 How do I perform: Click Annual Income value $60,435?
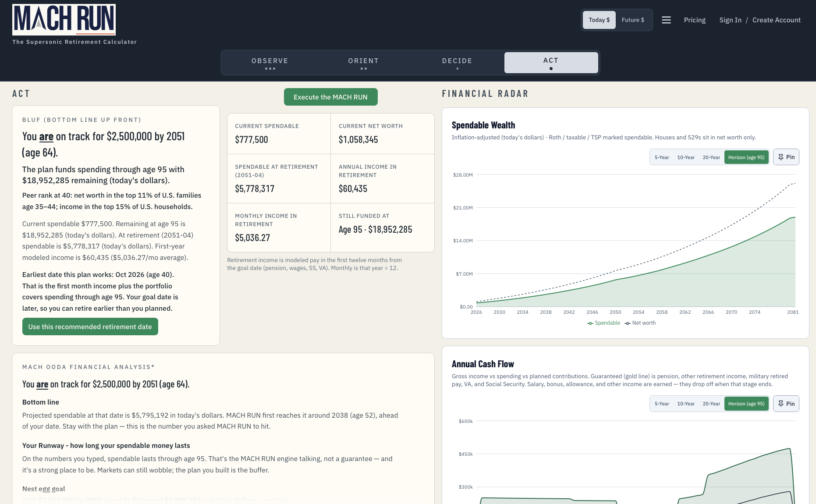point(353,189)
